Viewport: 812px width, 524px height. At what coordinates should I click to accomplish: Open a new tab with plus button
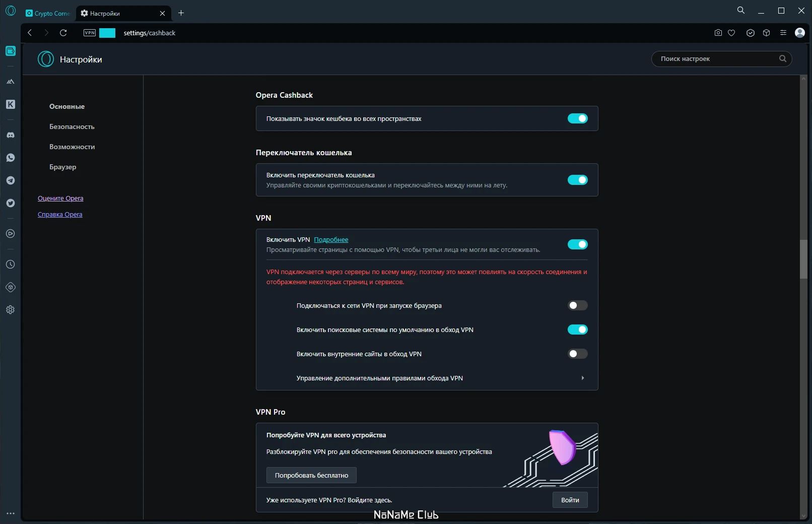(x=181, y=13)
